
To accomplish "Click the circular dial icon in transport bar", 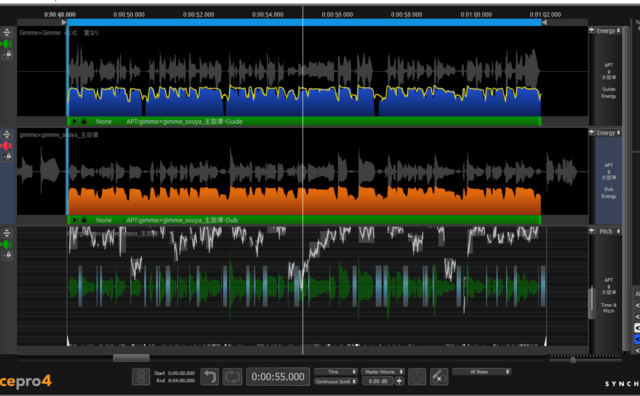I will 417,376.
